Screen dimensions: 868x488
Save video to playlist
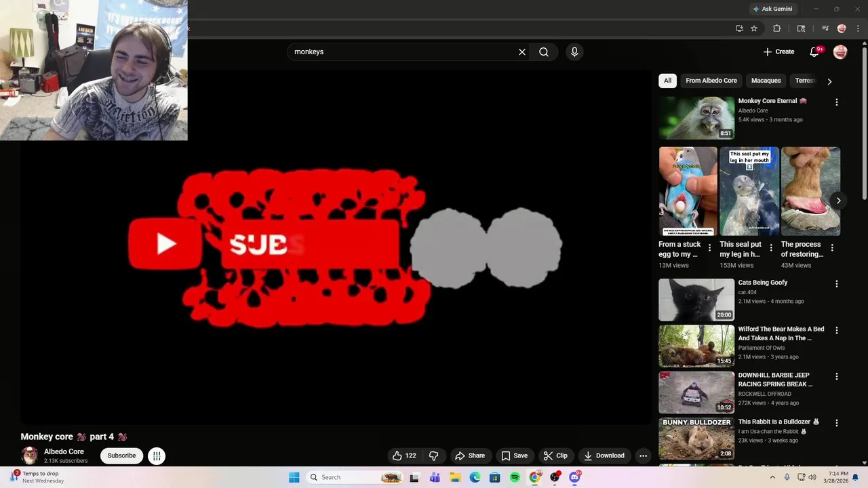[514, 455]
